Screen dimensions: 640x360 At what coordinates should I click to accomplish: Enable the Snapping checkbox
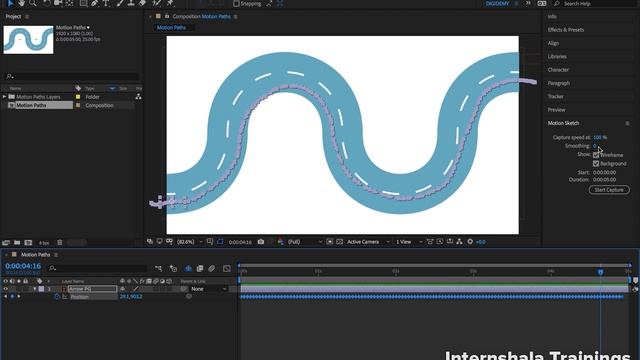click(x=236, y=4)
